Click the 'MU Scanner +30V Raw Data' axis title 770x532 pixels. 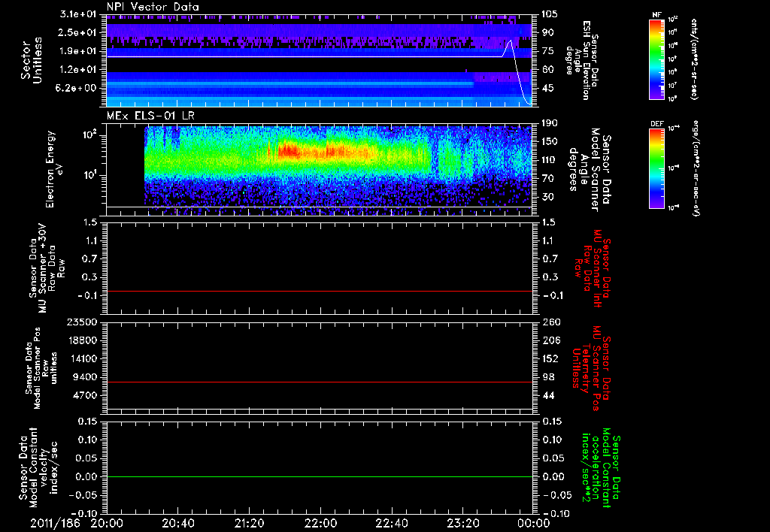pos(47,268)
